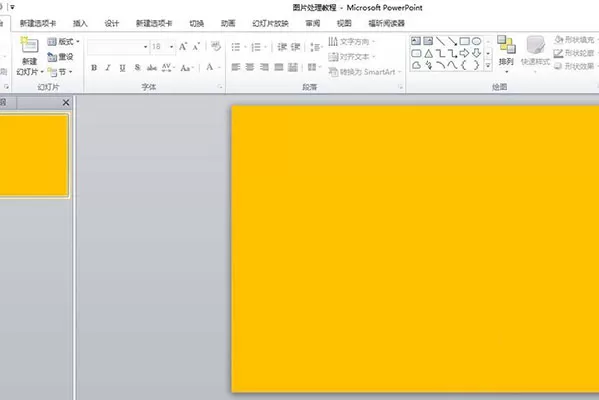Screen dimensions: 599x400
Task: Open the Layout (版式) dropdown
Action: point(63,41)
